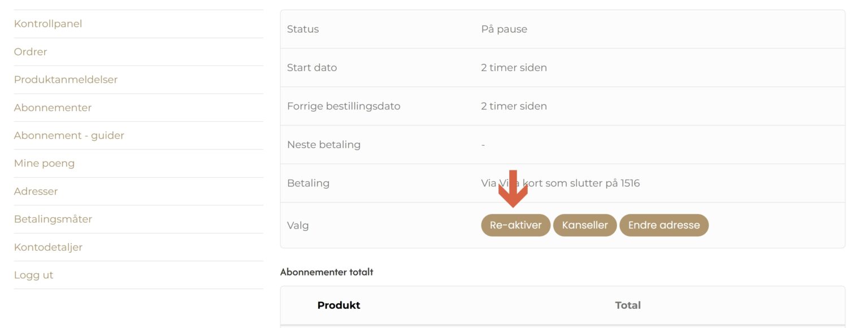
Task: Open the Kontrollpanel page
Action: tap(48, 24)
